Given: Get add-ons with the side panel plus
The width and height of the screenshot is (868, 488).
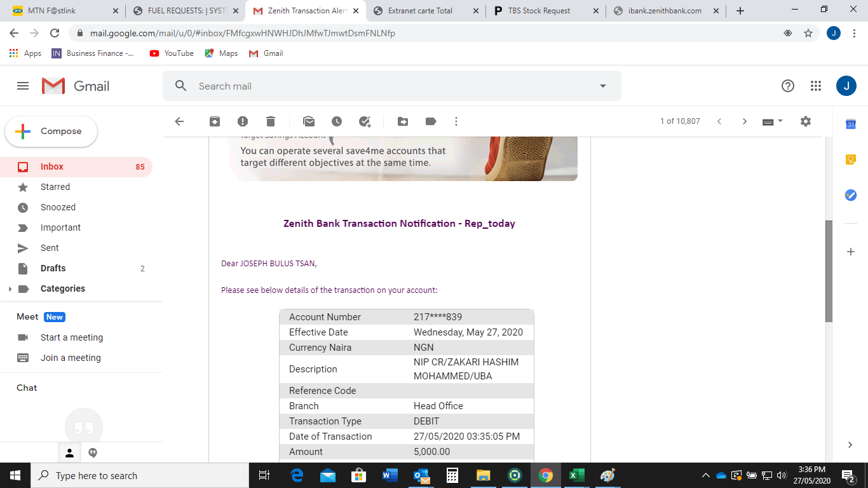Looking at the screenshot, I should pos(851,252).
